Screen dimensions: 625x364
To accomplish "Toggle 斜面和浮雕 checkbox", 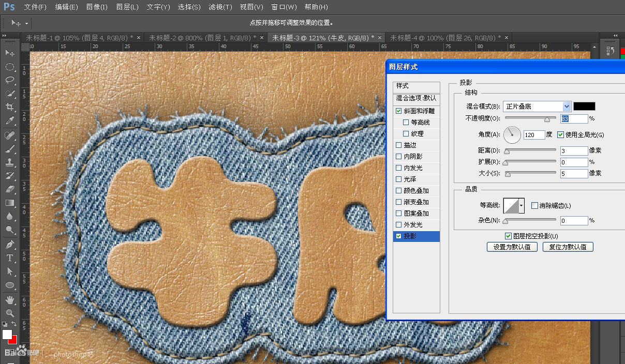I will (398, 111).
